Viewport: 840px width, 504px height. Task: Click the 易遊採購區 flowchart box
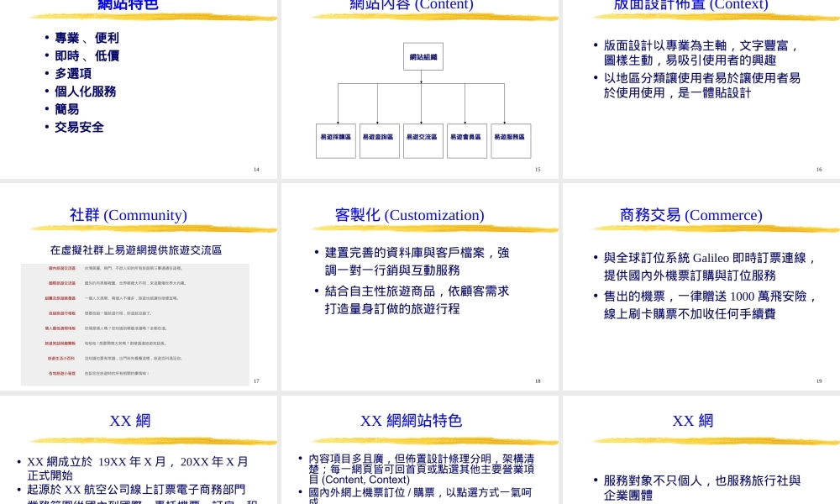point(335,139)
